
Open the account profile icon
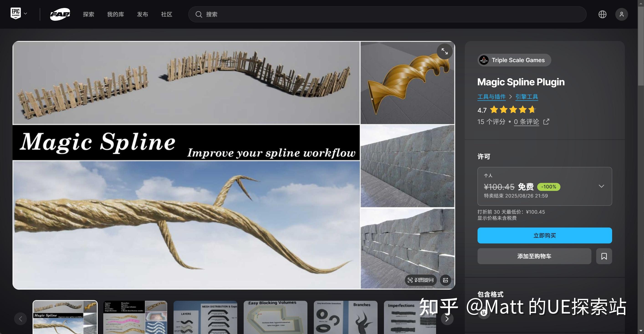(622, 14)
